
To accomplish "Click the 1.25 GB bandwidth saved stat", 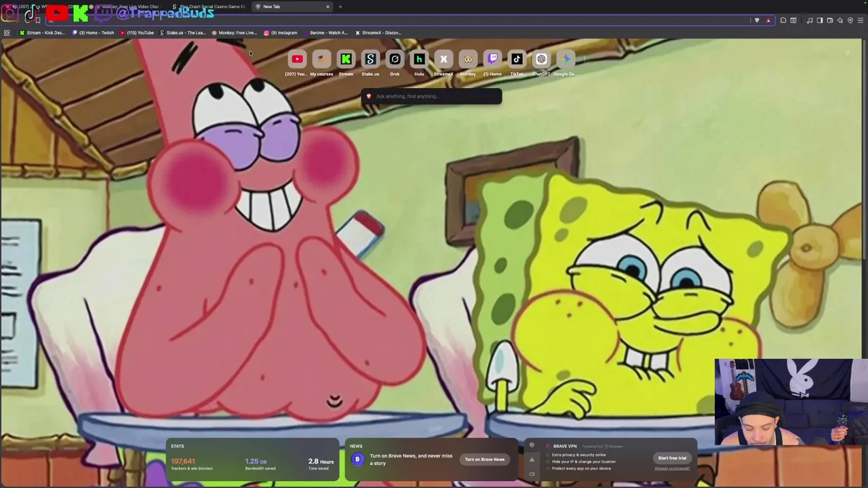I will pos(260,464).
